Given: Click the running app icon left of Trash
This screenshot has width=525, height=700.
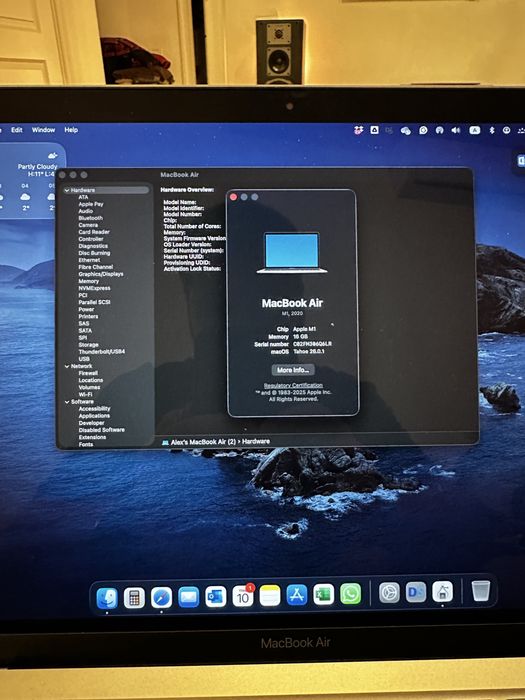Looking at the screenshot, I should (442, 592).
